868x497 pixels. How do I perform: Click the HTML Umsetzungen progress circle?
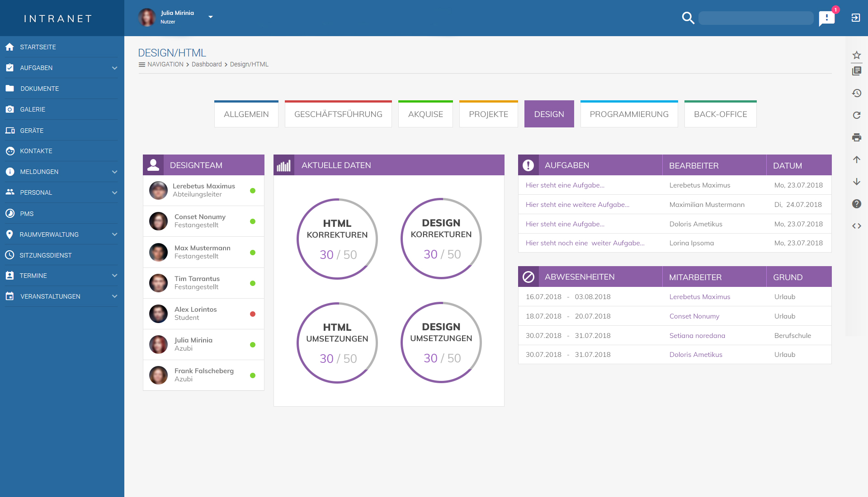click(x=337, y=343)
